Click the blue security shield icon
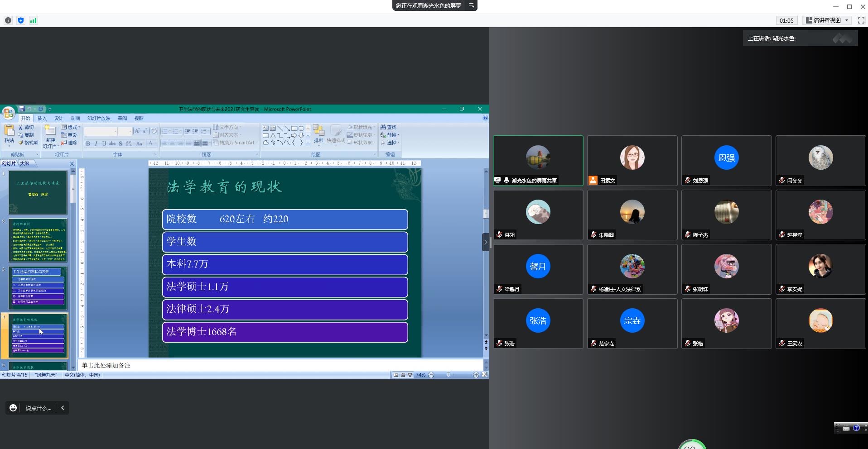Viewport: 868px width, 449px height. point(21,20)
